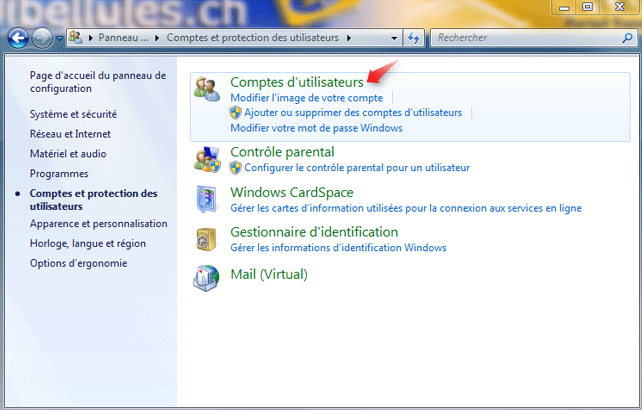Click the Comptes d'utilisateurs category icon
Screen dimensions: 642x410
click(x=208, y=89)
